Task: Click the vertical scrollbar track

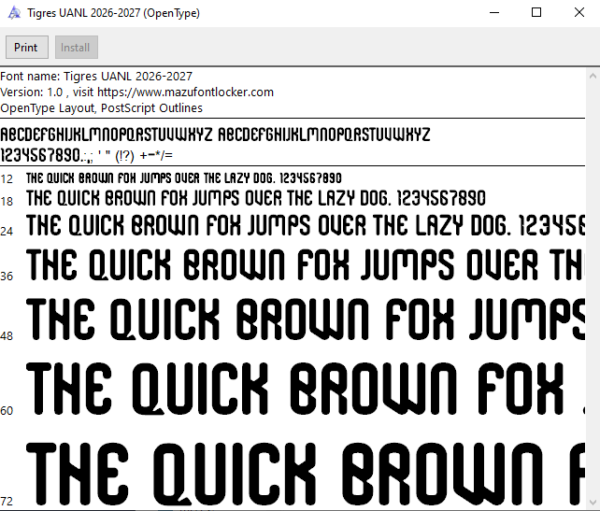Action: tap(593, 289)
